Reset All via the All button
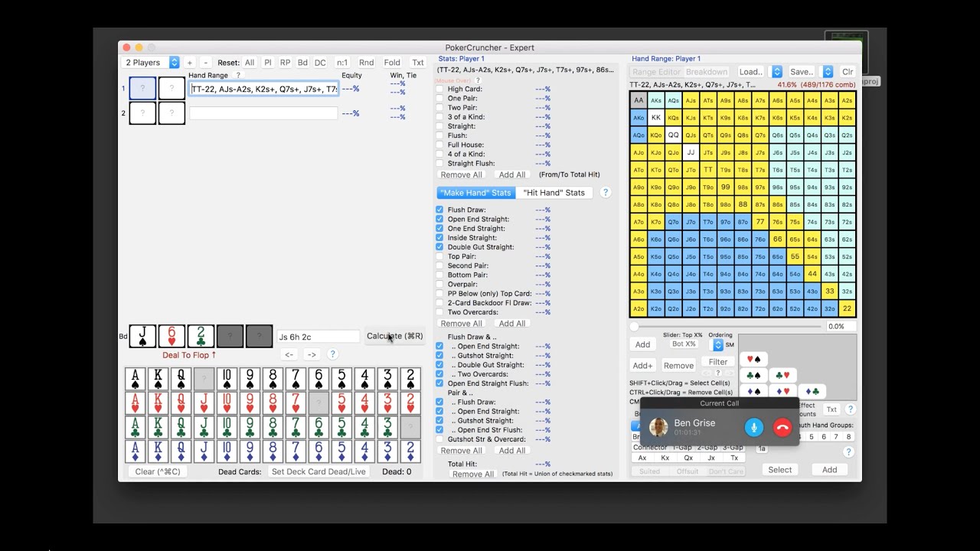The image size is (980, 551). 250,63
